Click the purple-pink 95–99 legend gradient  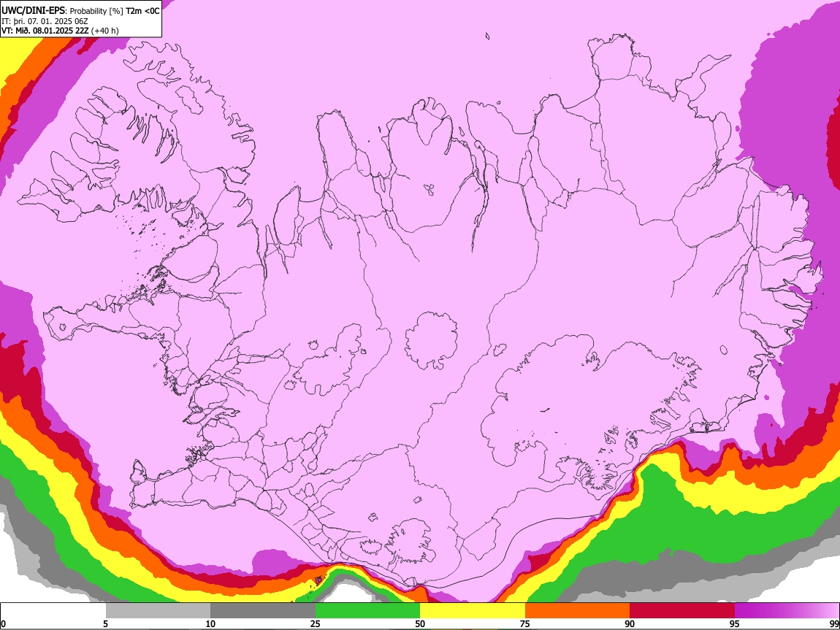[x=787, y=611]
